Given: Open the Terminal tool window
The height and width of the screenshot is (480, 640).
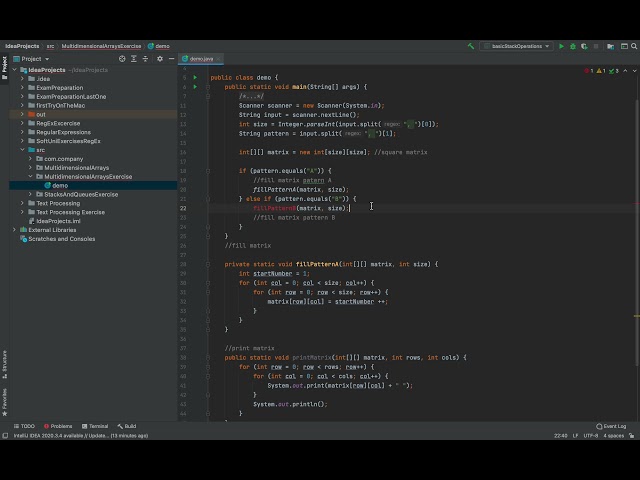Looking at the screenshot, I should [95, 426].
